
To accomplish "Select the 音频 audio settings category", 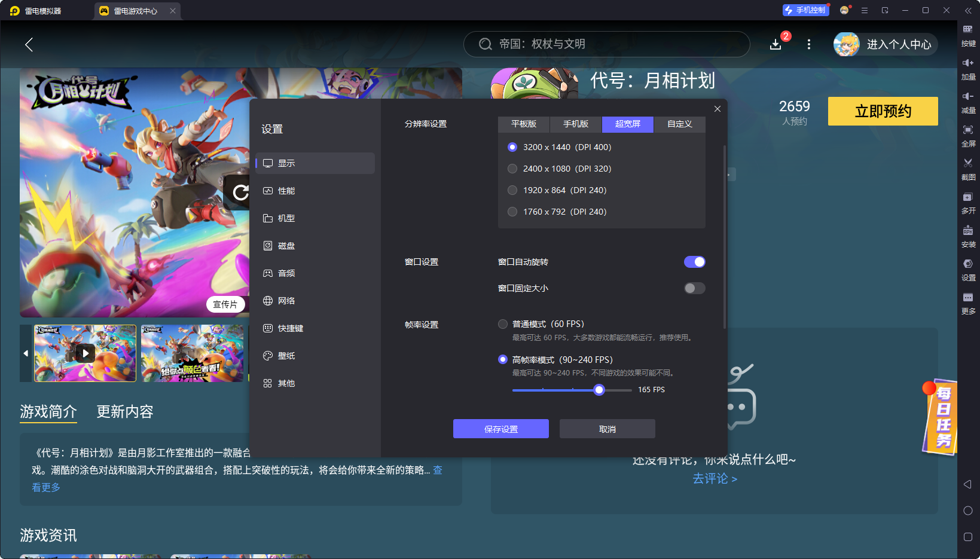I will point(285,273).
